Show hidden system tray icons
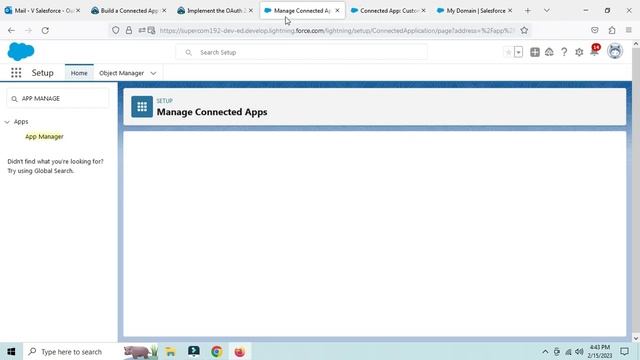Screen dimensions: 640x360 (545, 351)
